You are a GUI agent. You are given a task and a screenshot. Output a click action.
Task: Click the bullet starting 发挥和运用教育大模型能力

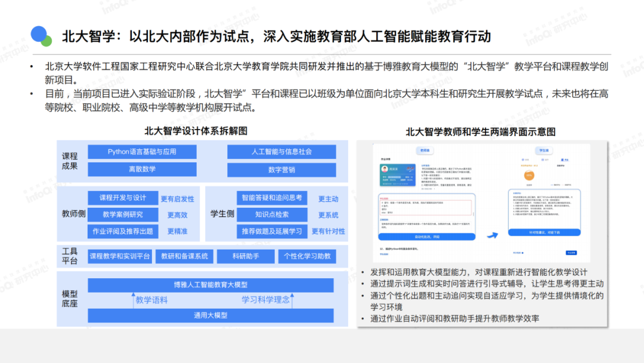478,272
